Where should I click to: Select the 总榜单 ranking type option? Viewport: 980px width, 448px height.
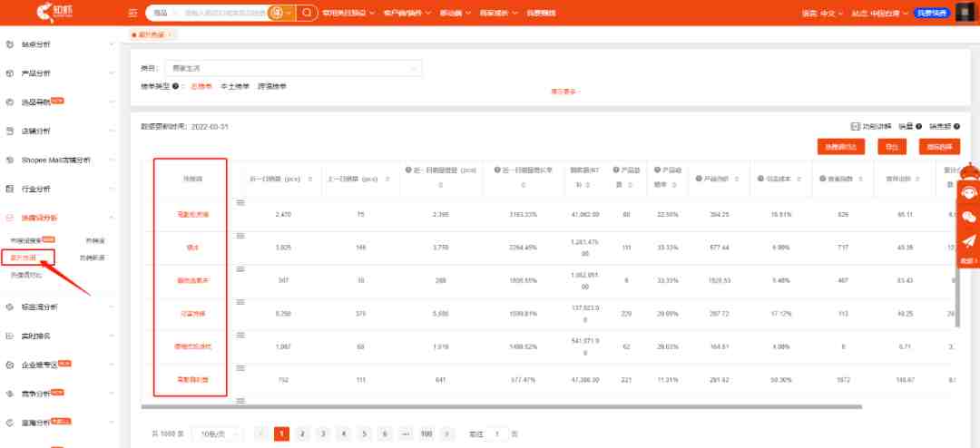[x=201, y=87]
